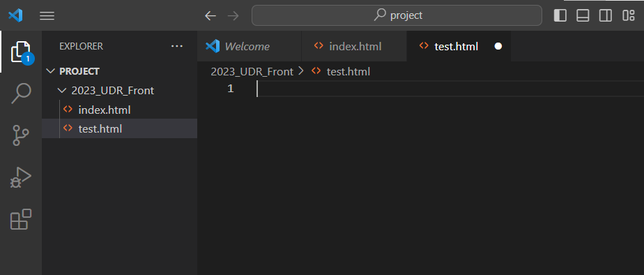644x275 pixels.
Task: Toggle the bottom panel layout button
Action: pyautogui.click(x=583, y=15)
